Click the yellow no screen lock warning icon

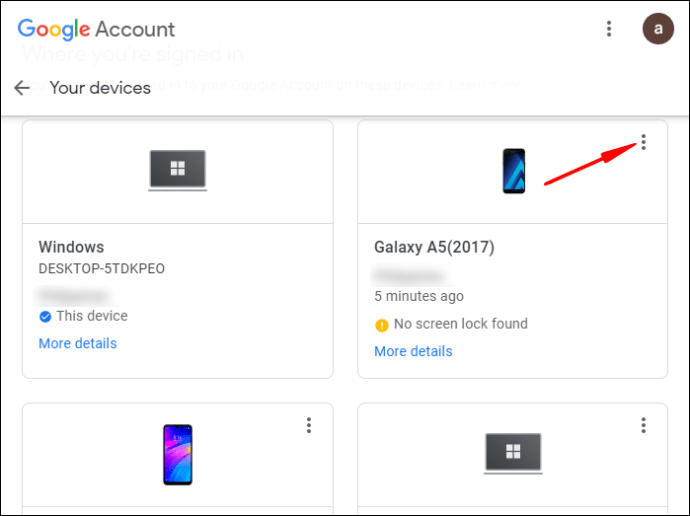click(x=381, y=325)
